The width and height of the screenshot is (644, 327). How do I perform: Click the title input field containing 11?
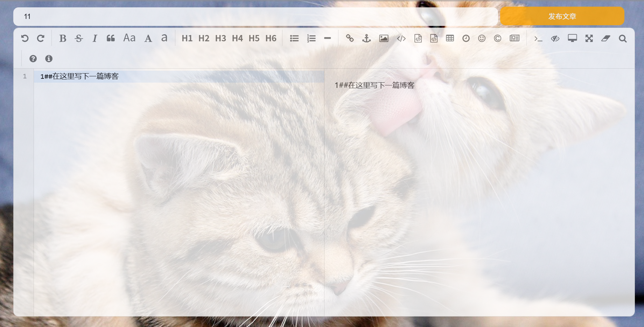pyautogui.click(x=255, y=16)
